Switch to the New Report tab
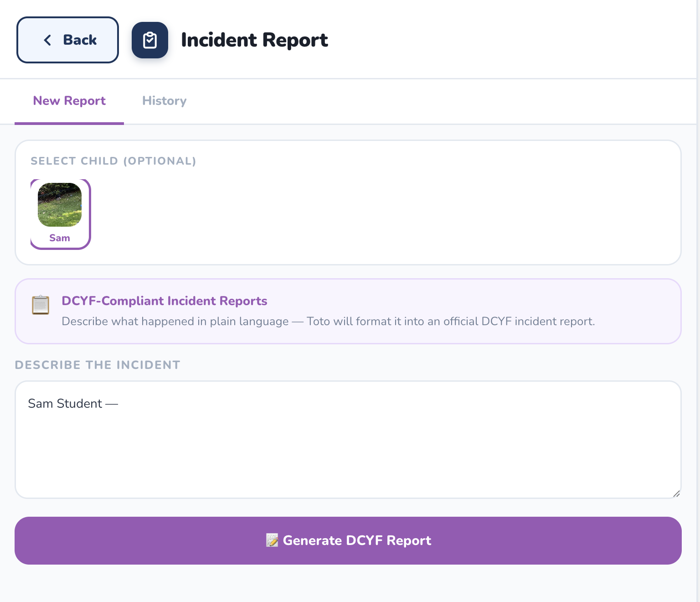This screenshot has height=602, width=700. point(69,101)
